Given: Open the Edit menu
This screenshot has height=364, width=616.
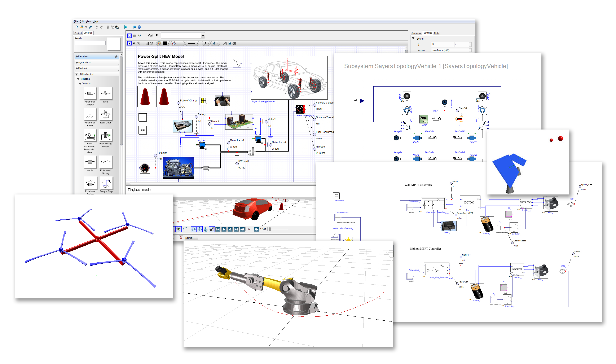Looking at the screenshot, I should click(x=82, y=22).
